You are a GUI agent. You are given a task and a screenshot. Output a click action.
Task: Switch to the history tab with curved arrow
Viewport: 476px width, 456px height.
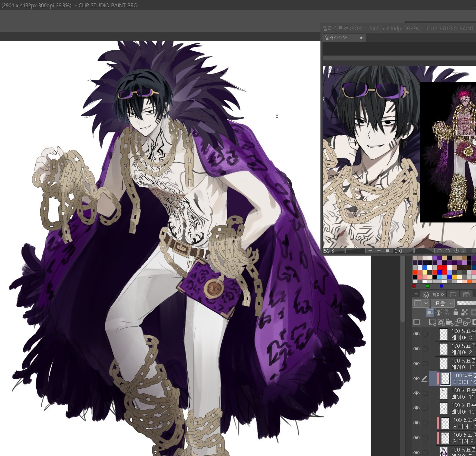click(454, 294)
